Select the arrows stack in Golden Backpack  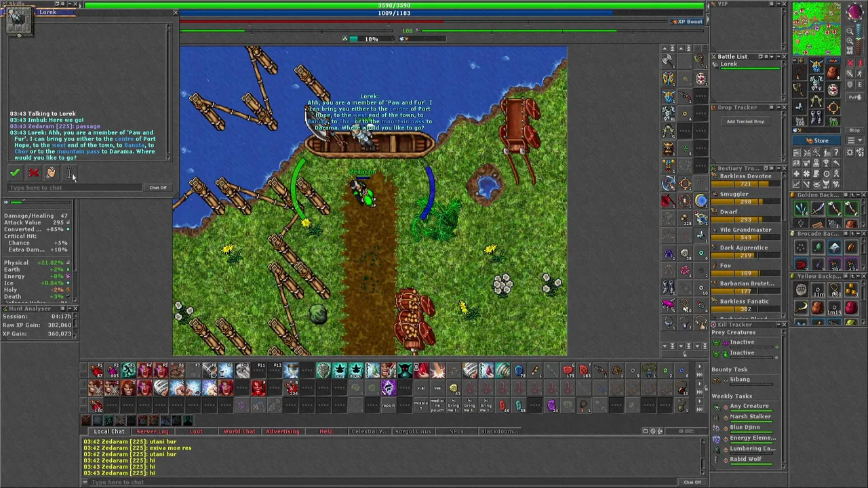tap(802, 208)
